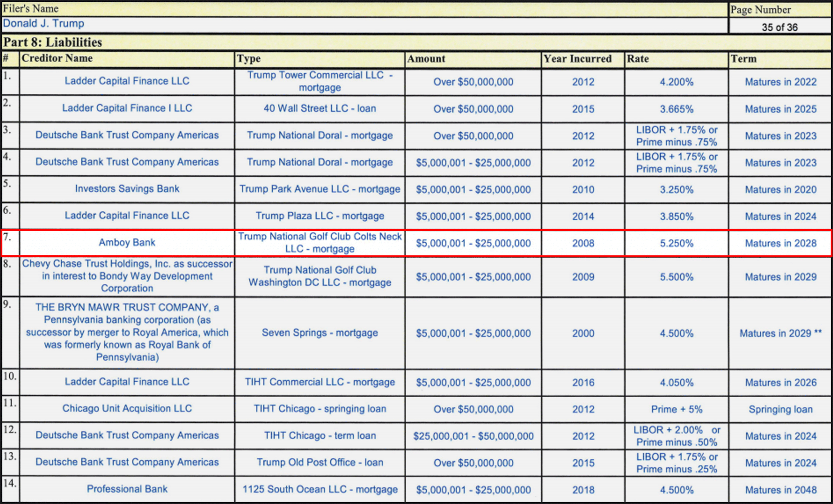Click the Creditor Name column header
This screenshot has width=833, height=504.
pyautogui.click(x=57, y=59)
